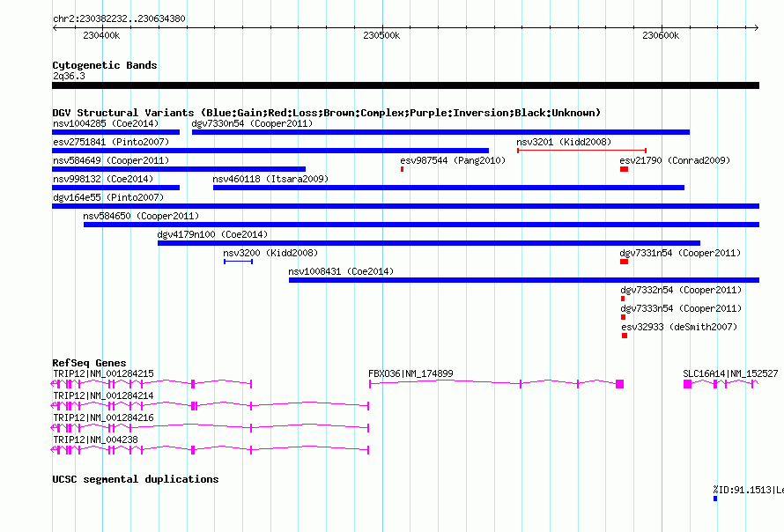The image size is (784, 532).
Task: Click the red esv21790 (Conrad2009) loss marker
Action: [624, 169]
